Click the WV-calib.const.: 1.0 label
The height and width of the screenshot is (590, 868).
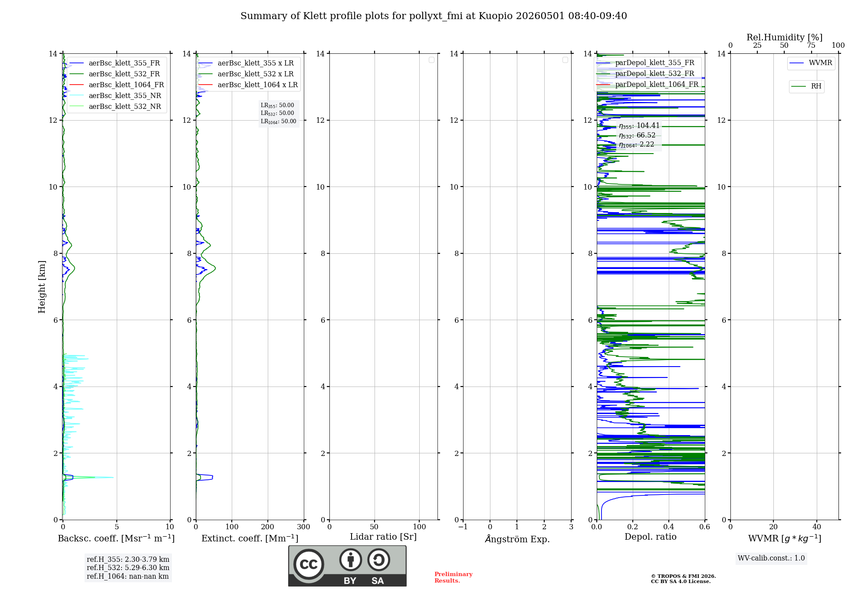(x=771, y=558)
